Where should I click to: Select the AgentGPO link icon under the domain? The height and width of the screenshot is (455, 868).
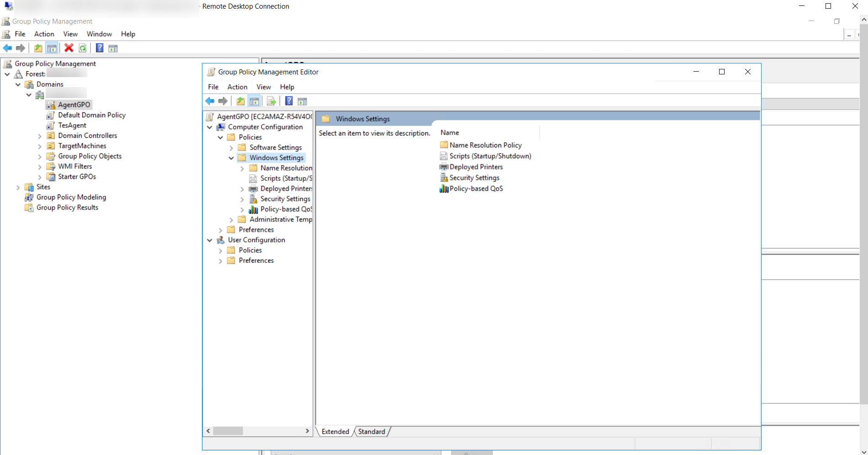(x=51, y=105)
